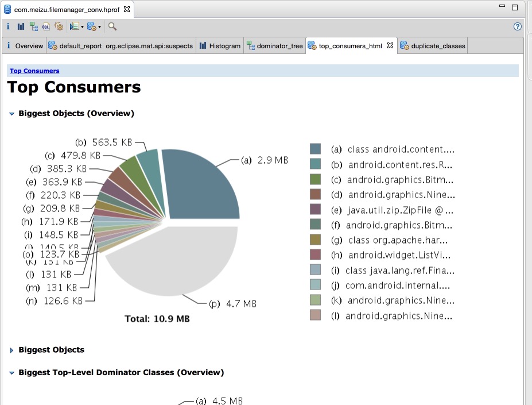Switch to the Histogram tab
This screenshot has height=405, width=532.
pyautogui.click(x=220, y=46)
